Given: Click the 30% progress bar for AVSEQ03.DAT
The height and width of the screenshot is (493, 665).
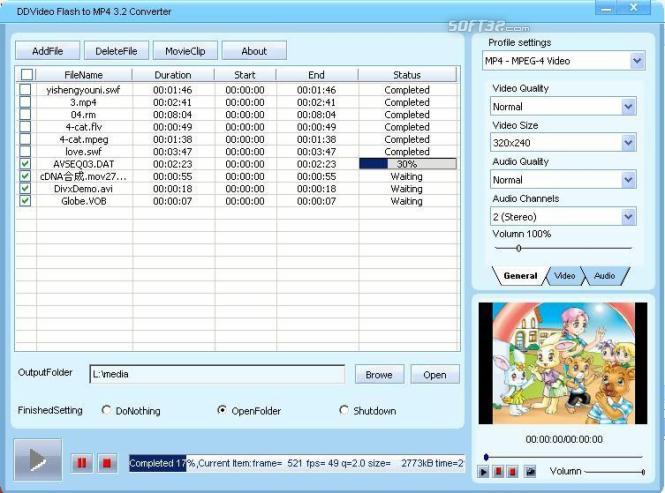Looking at the screenshot, I should tap(408, 164).
